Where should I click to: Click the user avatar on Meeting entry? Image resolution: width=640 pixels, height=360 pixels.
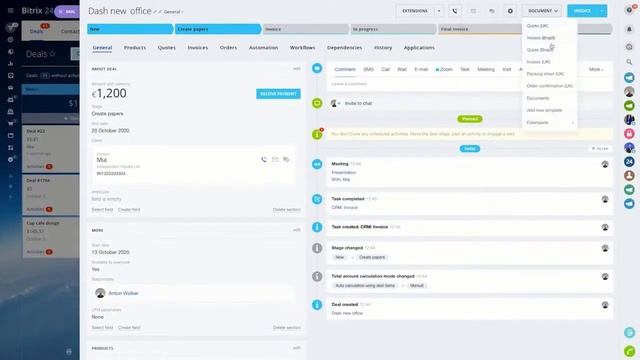[605, 164]
